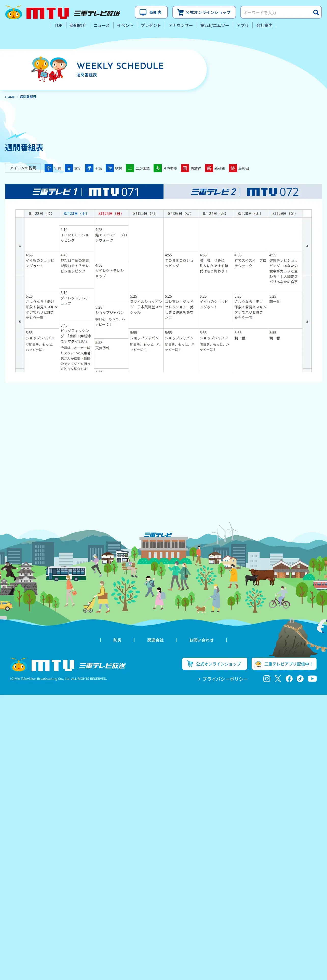Open the 関連会社 footer link
This screenshot has width=327, height=980.
(155, 640)
